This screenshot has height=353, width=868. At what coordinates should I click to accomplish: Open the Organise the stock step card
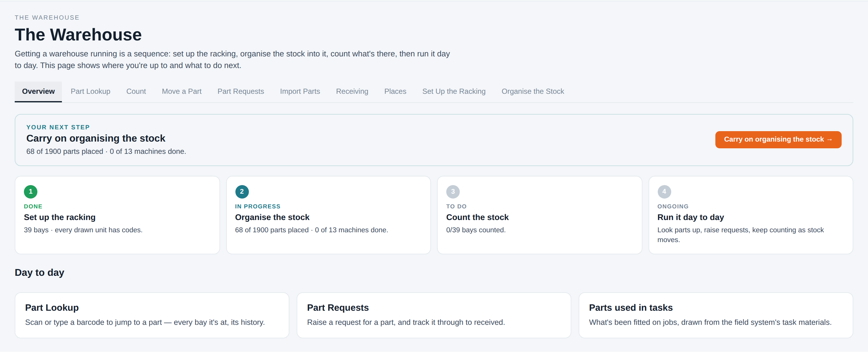point(329,215)
